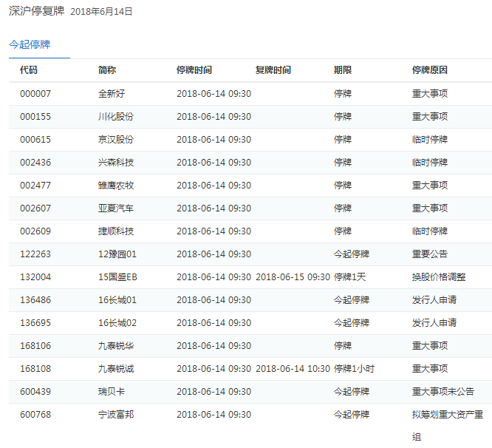Select stock name 全新好

tap(112, 94)
